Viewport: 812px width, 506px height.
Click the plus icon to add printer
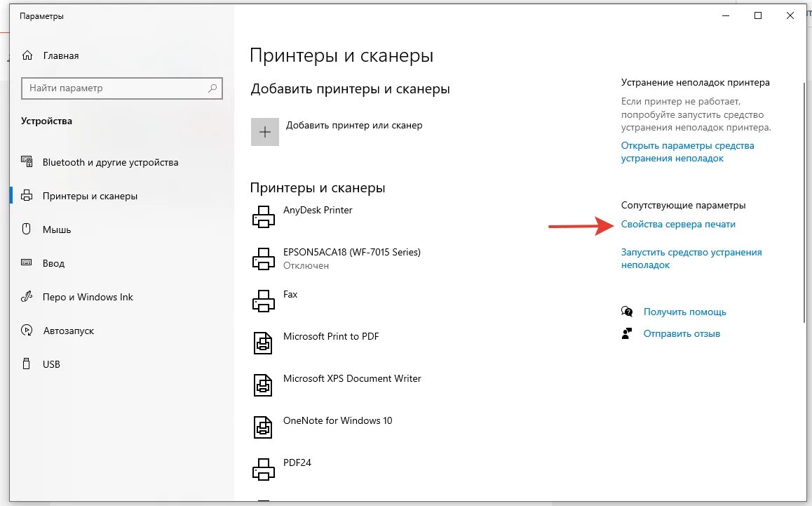click(x=265, y=132)
